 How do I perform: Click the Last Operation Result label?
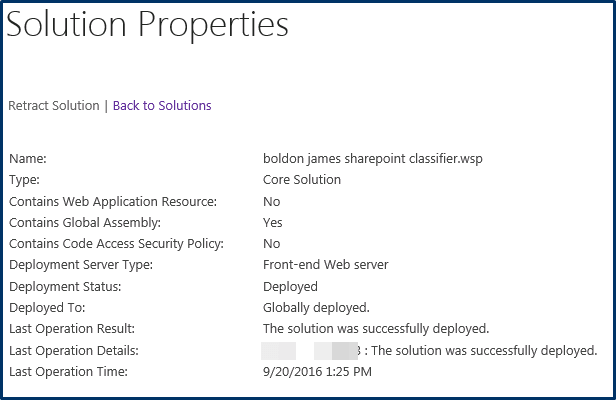[71, 328]
